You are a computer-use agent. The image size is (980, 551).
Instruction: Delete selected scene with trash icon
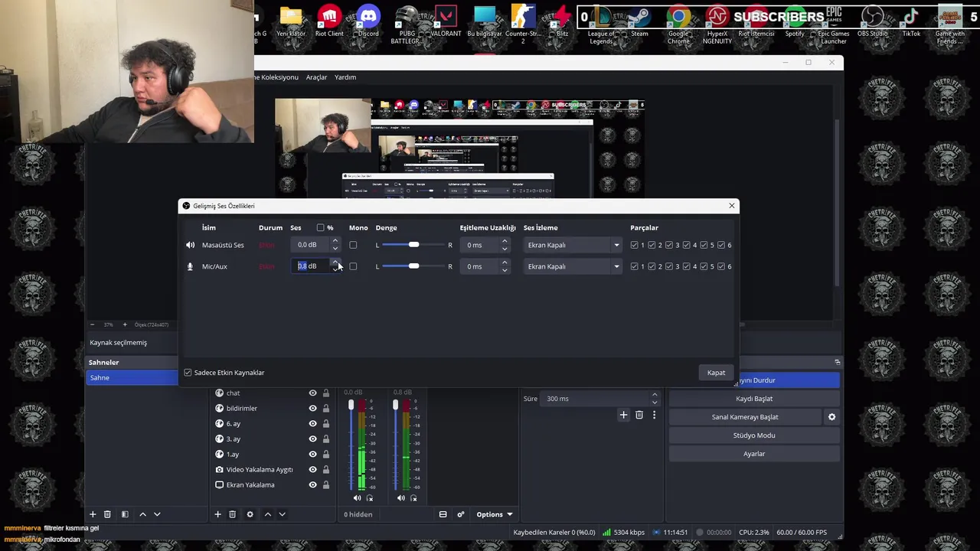point(107,514)
